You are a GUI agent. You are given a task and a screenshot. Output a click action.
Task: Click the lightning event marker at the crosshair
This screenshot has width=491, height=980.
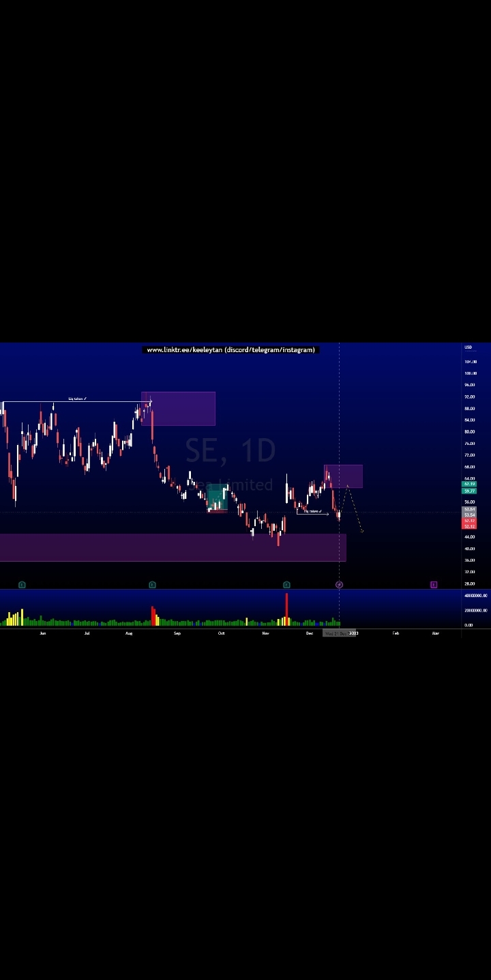(x=339, y=585)
